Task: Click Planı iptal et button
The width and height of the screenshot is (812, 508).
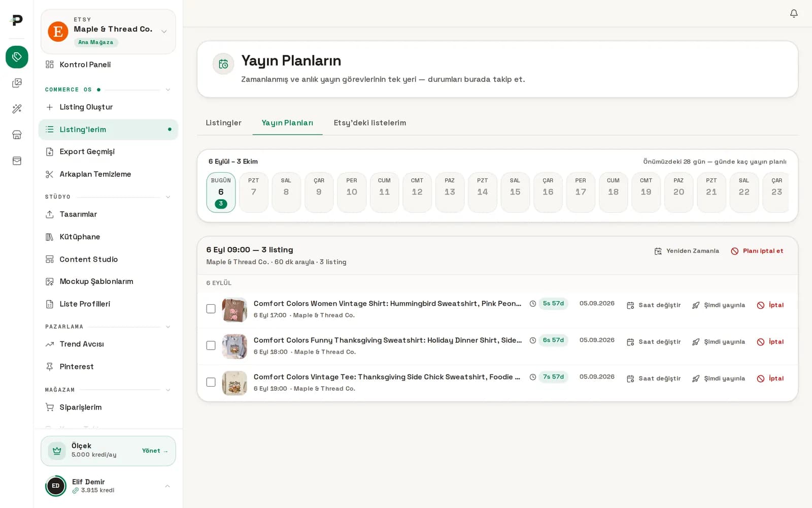Action: [x=757, y=251]
